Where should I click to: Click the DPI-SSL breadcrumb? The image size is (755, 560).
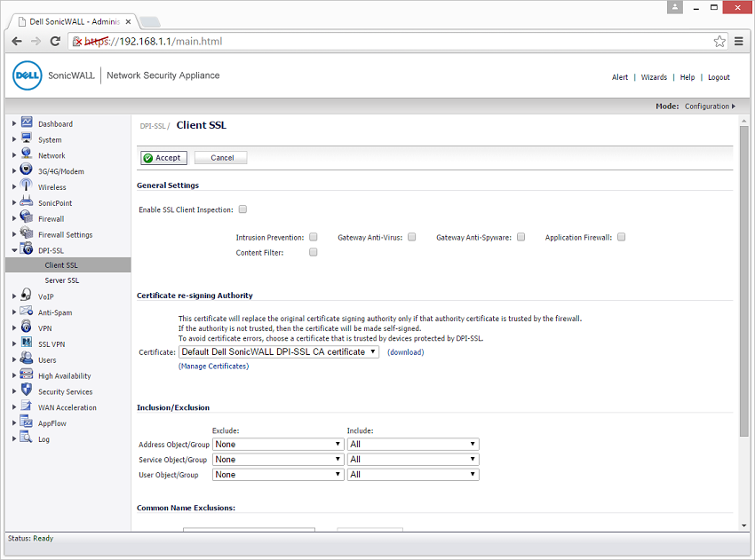click(x=153, y=126)
